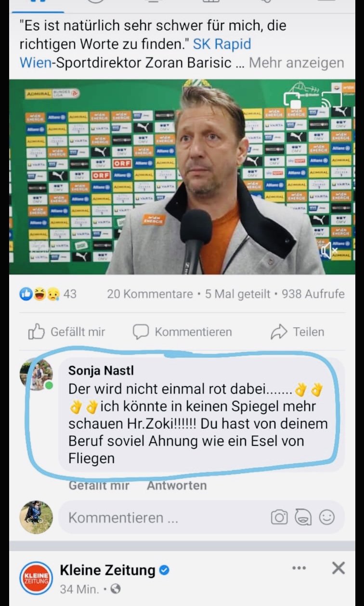
Task: Click the speech bubble Kommentieren icon
Action: [141, 332]
